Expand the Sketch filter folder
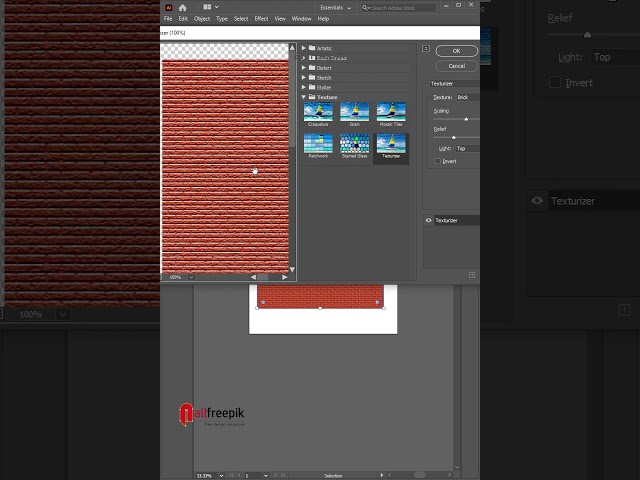Image resolution: width=640 pixels, height=480 pixels. tap(304, 77)
